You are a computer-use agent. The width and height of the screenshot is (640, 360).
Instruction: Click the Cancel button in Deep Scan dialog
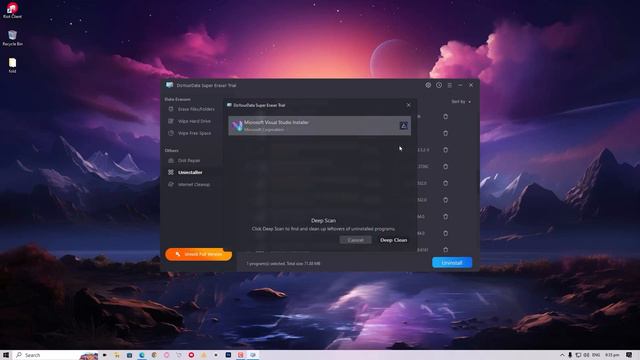click(x=356, y=240)
